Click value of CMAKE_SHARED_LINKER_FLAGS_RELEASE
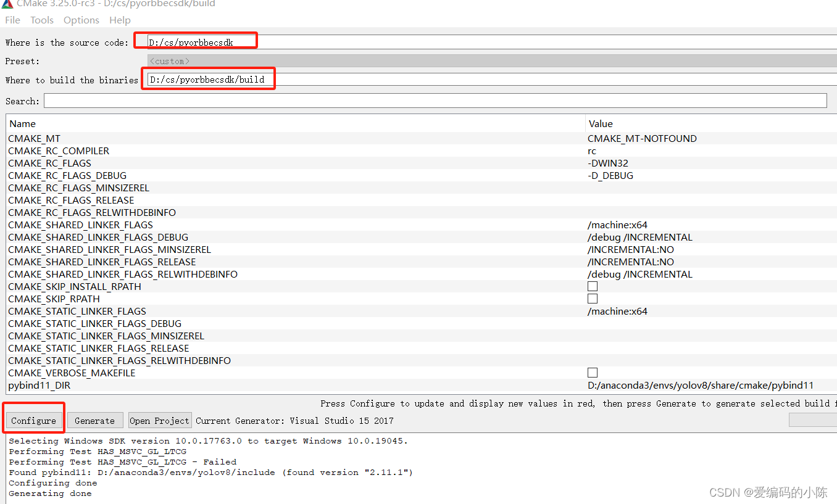Screen dimensions: 837x504 point(631,262)
